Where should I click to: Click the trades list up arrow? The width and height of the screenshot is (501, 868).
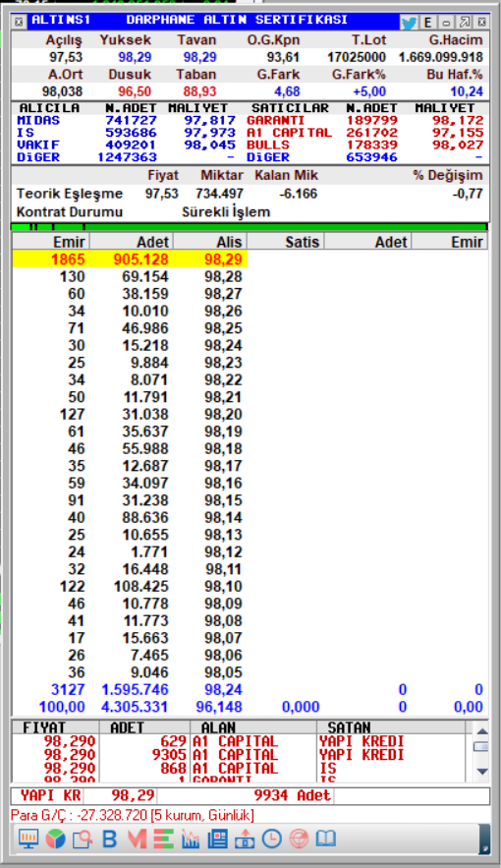click(x=481, y=730)
